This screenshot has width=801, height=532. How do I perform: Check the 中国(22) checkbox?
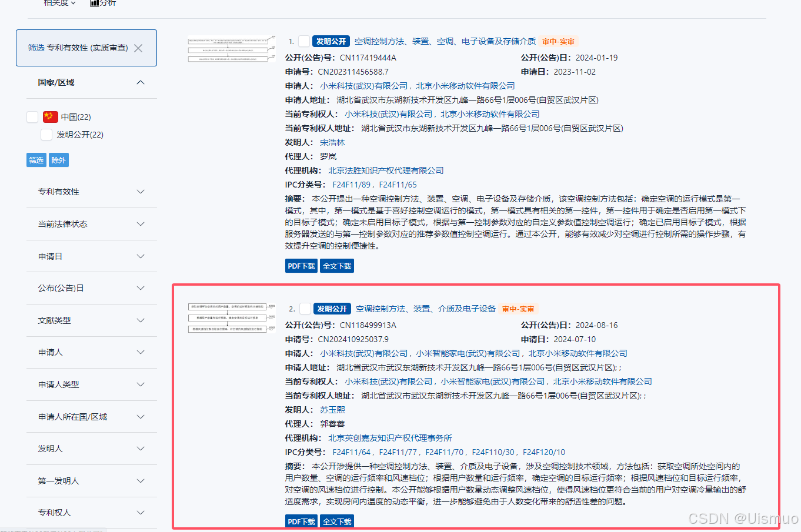pyautogui.click(x=32, y=117)
